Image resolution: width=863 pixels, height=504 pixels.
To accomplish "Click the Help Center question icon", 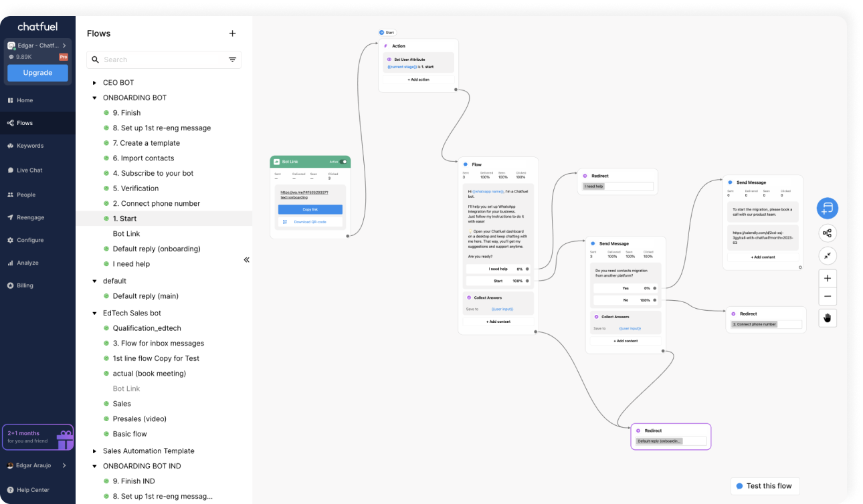I will pyautogui.click(x=11, y=490).
